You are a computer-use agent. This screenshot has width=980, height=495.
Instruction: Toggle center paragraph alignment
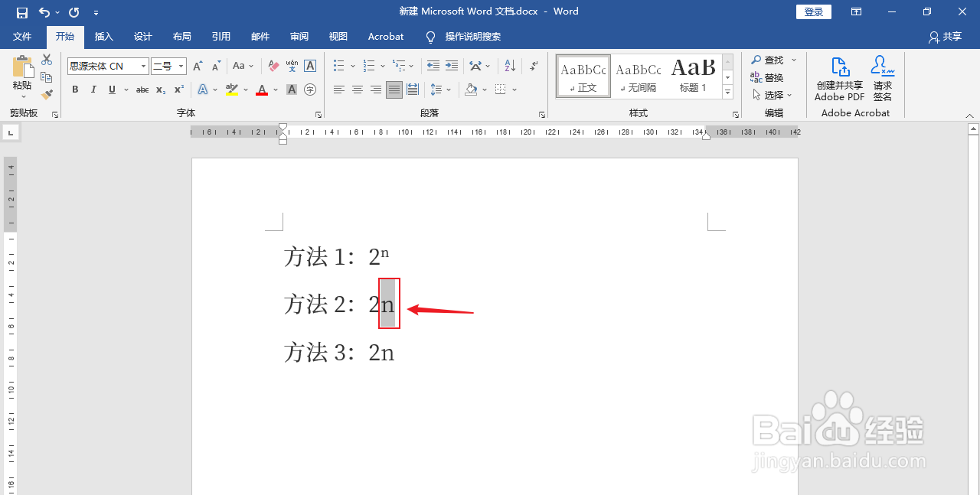click(x=357, y=90)
